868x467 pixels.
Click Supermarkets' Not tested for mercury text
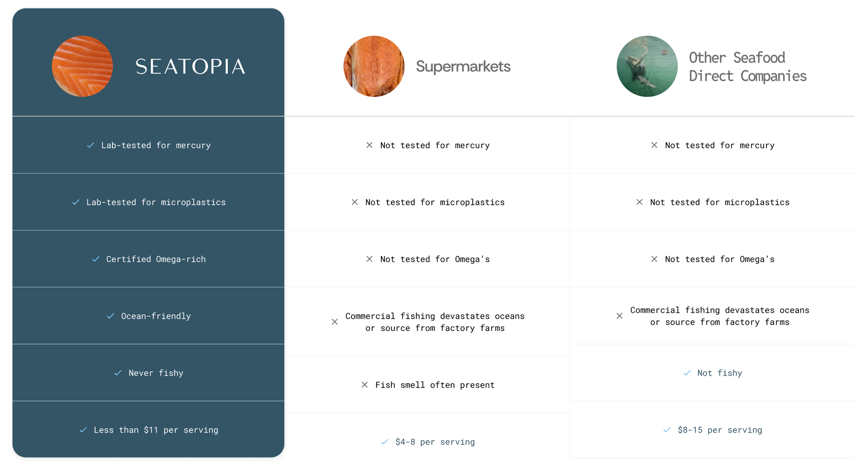coord(435,145)
